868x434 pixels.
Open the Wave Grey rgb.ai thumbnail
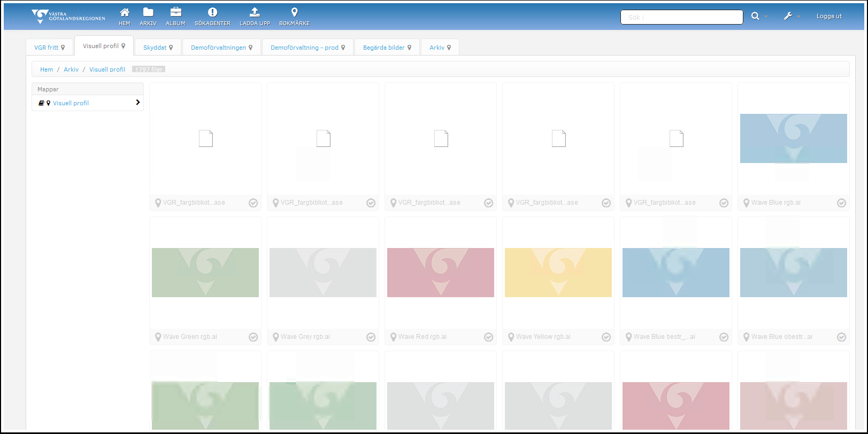point(323,273)
